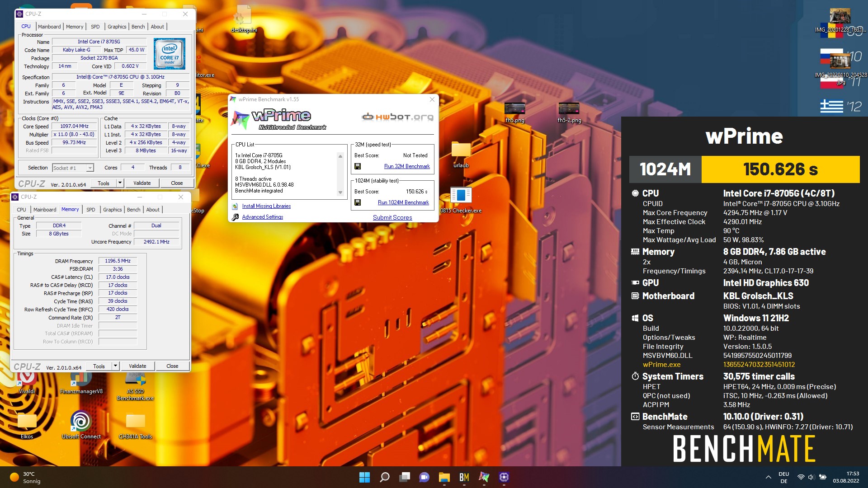Viewport: 868px width, 488px height.
Task: Switch to Memory tab in the top CPU-Z window
Action: [75, 27]
